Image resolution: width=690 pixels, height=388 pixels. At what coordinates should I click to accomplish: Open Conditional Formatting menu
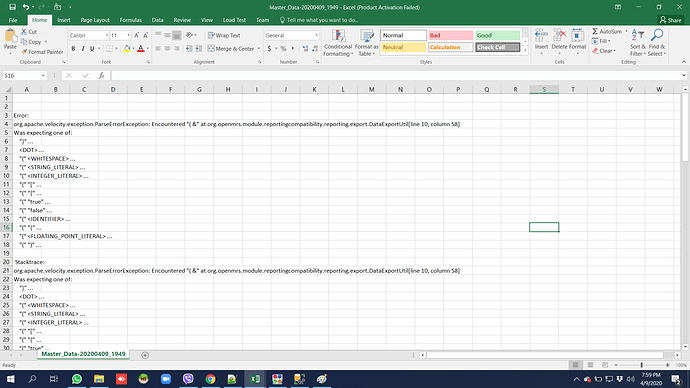pos(338,43)
